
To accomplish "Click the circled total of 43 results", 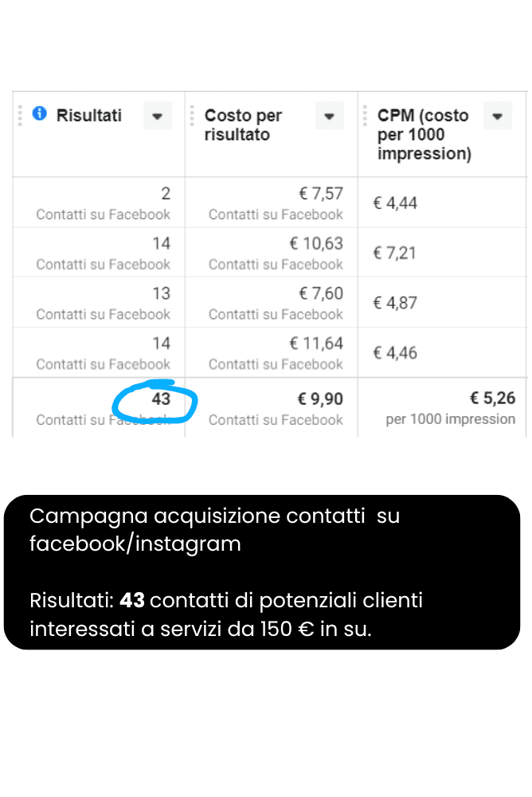I will [x=161, y=399].
